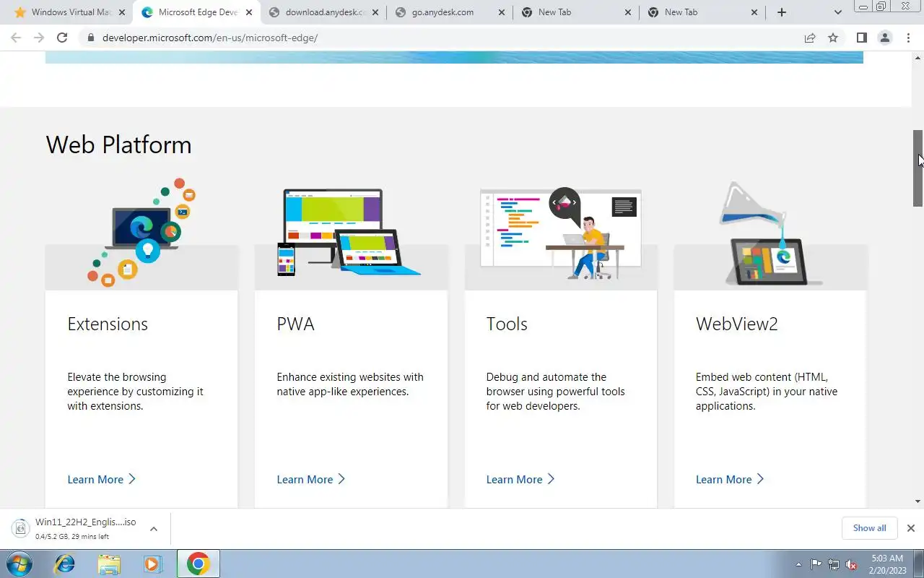Launch Internet Explorer from taskbar
This screenshot has height=578, width=924.
[x=65, y=564]
